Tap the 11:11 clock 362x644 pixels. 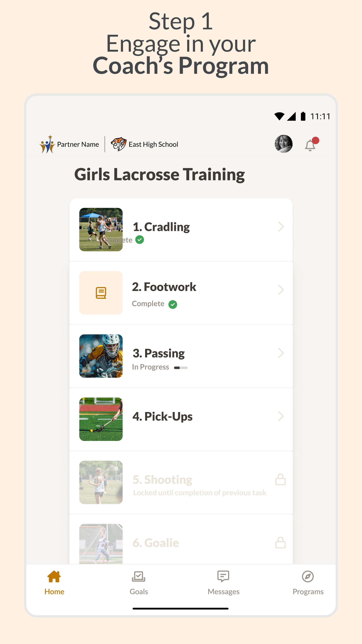pyautogui.click(x=320, y=117)
